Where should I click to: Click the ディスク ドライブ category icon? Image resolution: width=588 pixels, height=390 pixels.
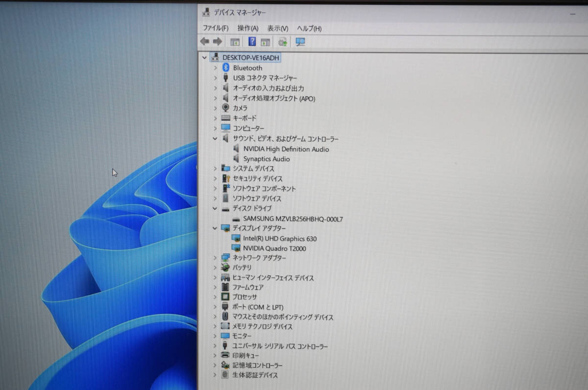[x=226, y=209]
